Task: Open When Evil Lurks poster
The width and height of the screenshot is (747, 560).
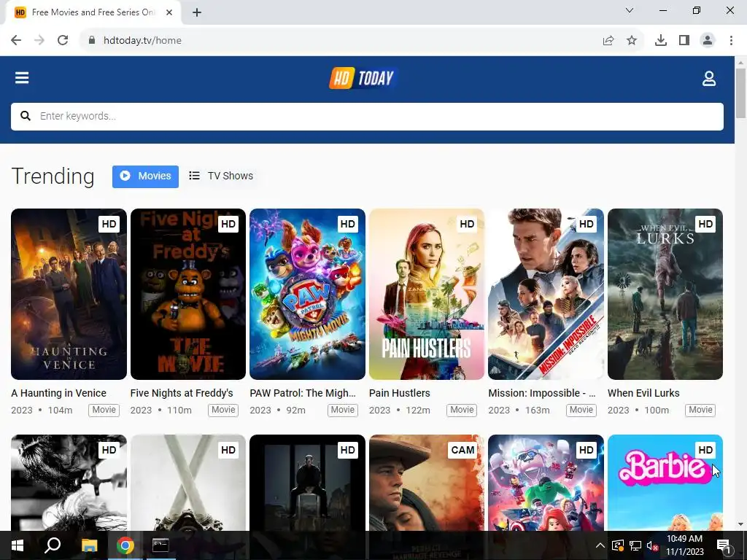Action: [665, 294]
